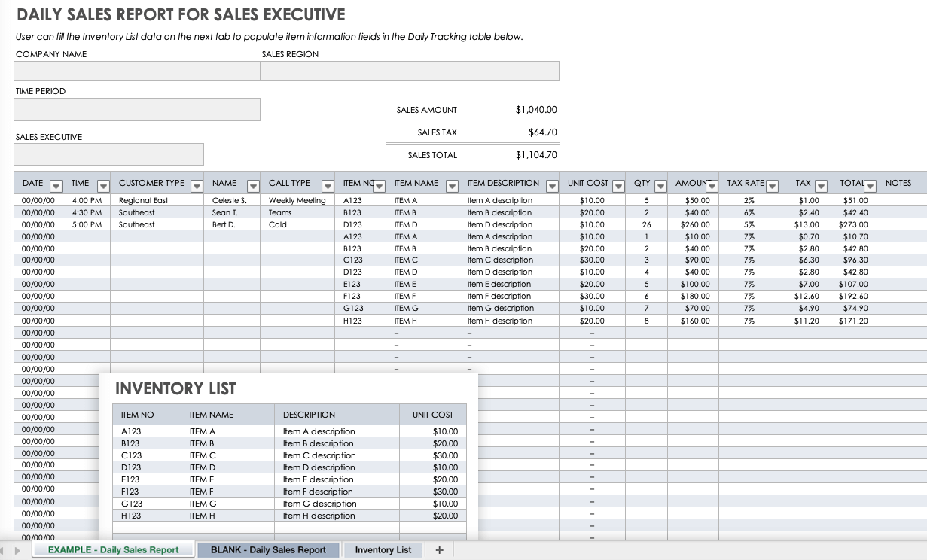Open the CUSTOMER TYPE filter icon
This screenshot has width=927, height=560.
[x=197, y=184]
